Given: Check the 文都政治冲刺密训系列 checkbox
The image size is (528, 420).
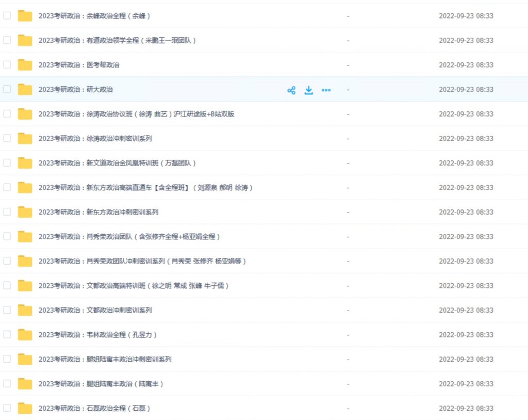Looking at the screenshot, I should [x=7, y=310].
